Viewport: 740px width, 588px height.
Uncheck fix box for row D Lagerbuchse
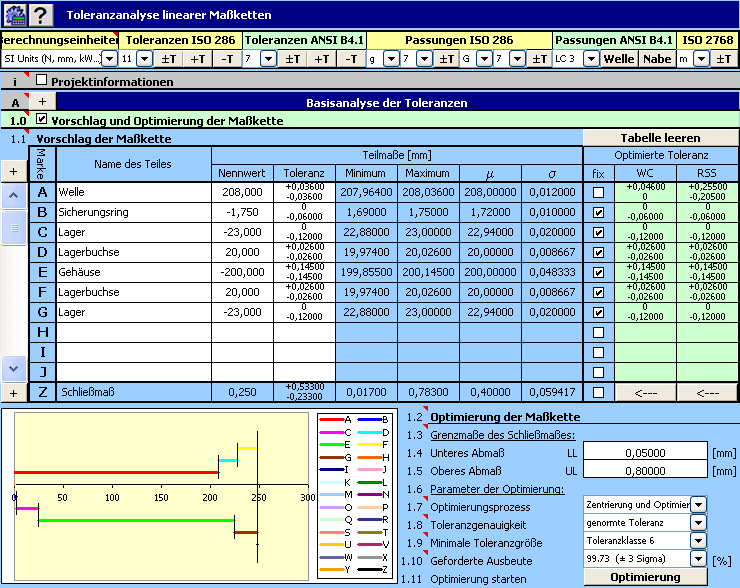[x=598, y=252]
